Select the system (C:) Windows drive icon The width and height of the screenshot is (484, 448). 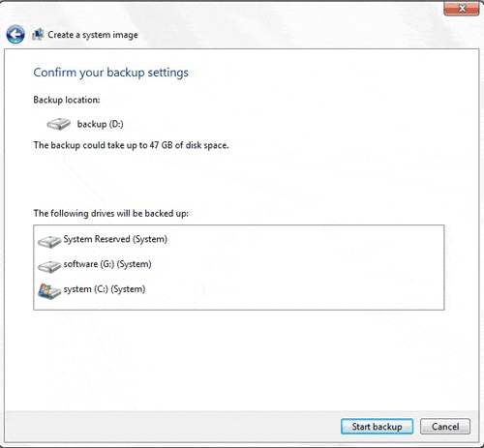(x=49, y=291)
